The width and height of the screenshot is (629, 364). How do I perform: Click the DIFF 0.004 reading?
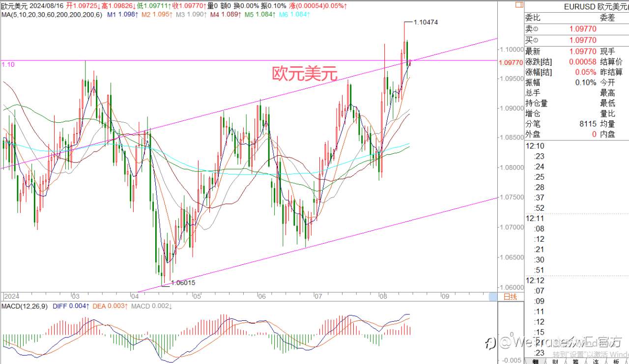click(71, 307)
